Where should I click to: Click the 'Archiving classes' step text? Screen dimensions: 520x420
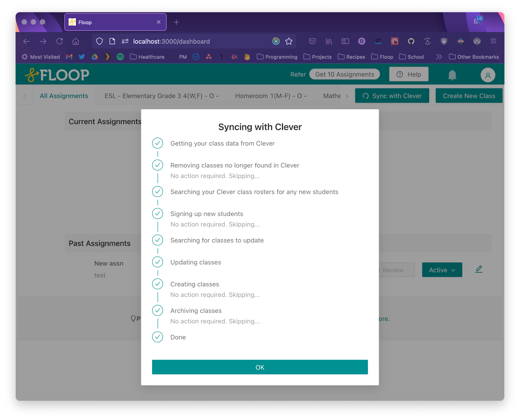(196, 311)
